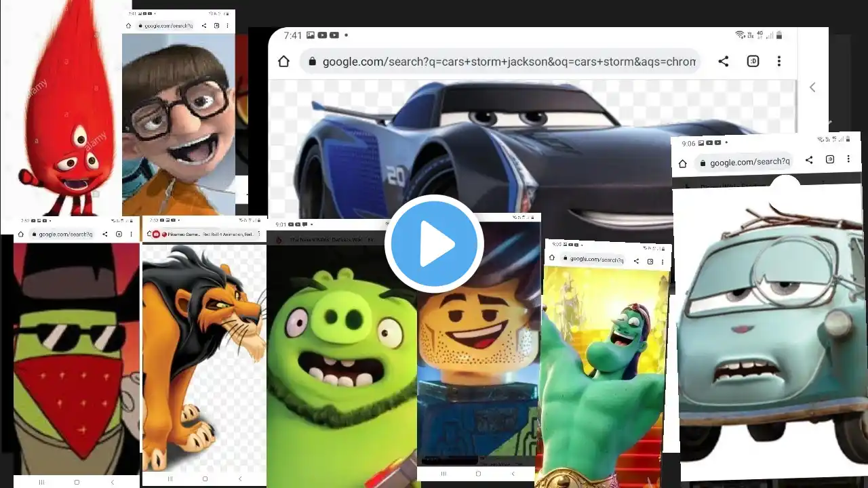The height and width of the screenshot is (488, 868).
Task: Tap home icon in the 9:05 green troll window
Action: [553, 258]
